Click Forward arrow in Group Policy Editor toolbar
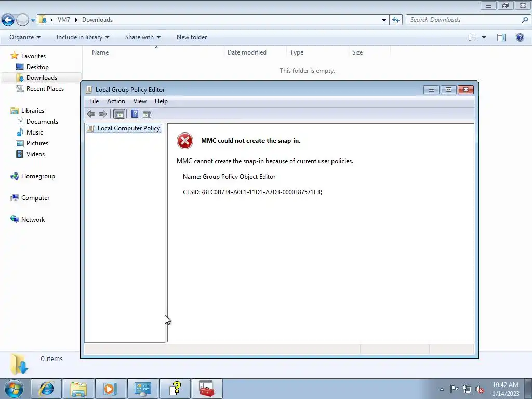The height and width of the screenshot is (399, 532). coord(102,114)
